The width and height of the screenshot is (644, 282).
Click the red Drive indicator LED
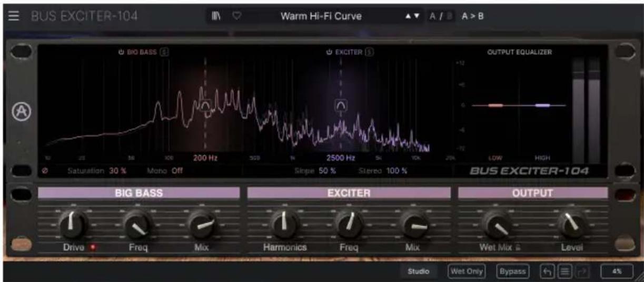tap(93, 247)
